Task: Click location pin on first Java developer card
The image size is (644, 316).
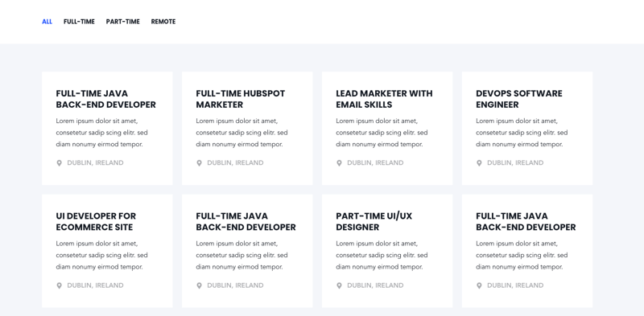Action: (x=59, y=163)
